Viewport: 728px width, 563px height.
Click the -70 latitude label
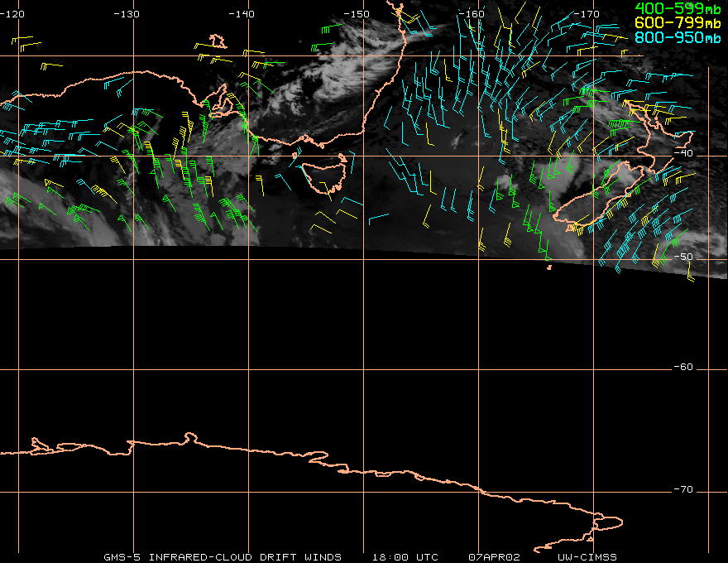[x=683, y=489]
